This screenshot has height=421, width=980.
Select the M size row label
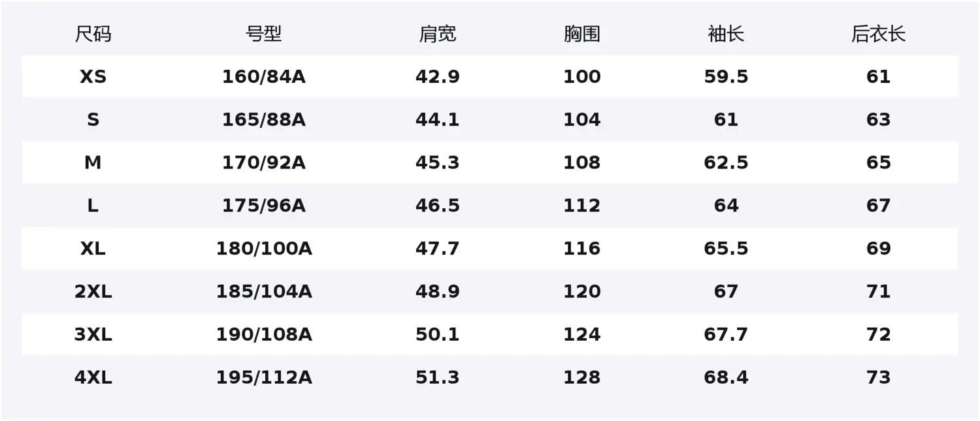[93, 163]
